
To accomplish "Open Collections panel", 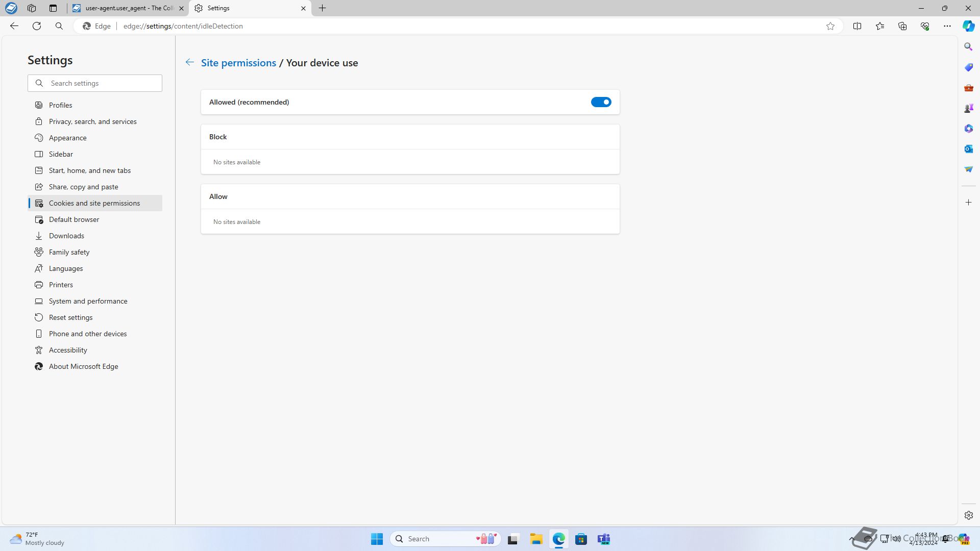I will (902, 26).
